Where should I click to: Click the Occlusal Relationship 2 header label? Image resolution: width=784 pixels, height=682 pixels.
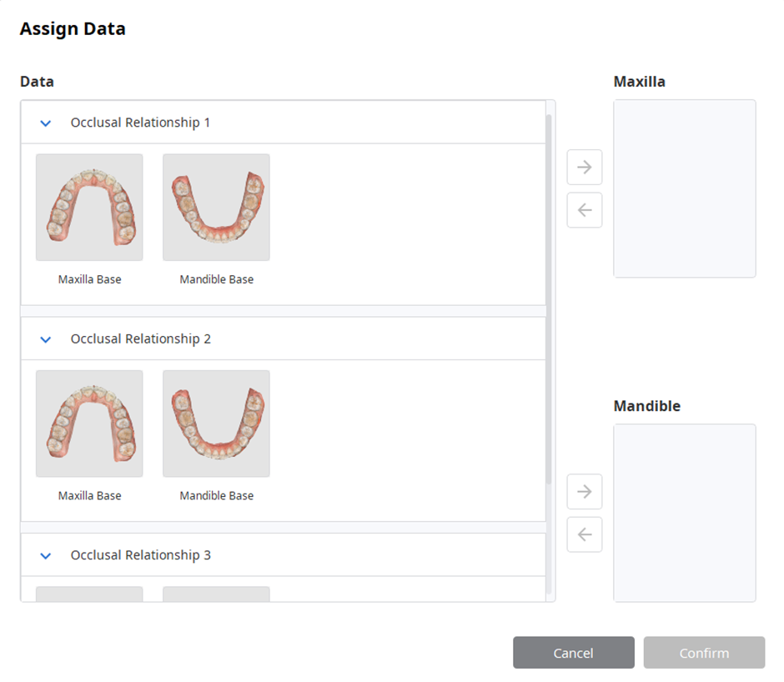point(140,339)
